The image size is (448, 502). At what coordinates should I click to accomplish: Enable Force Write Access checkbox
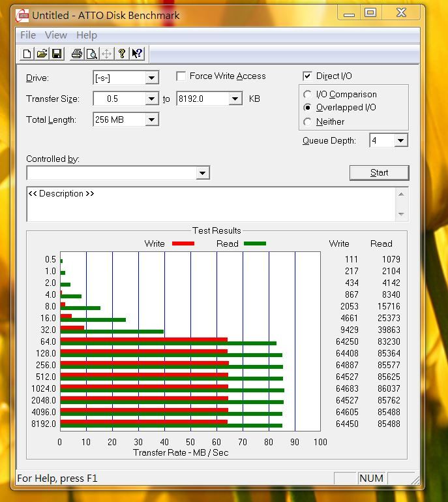click(181, 76)
